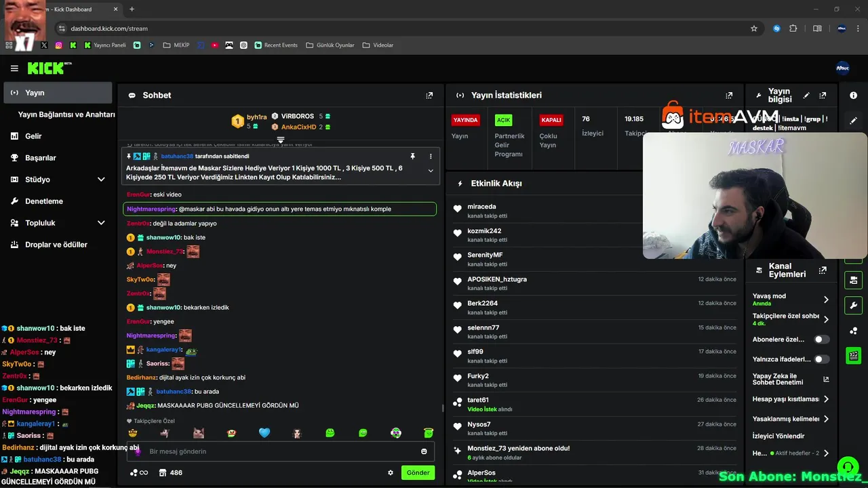Viewport: 868px width, 488px height.
Task: Pop out the Yayın İstatistikleri panel
Action: click(x=729, y=96)
